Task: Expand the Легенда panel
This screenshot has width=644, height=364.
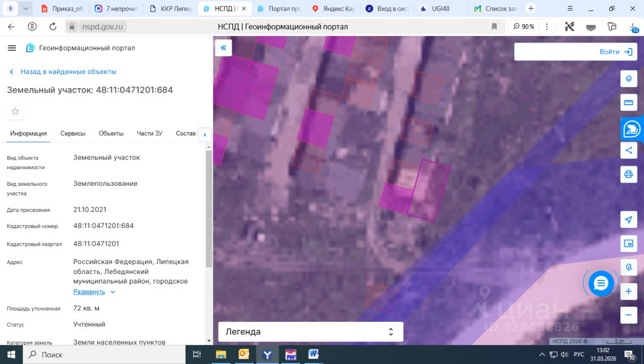Action: (x=310, y=332)
